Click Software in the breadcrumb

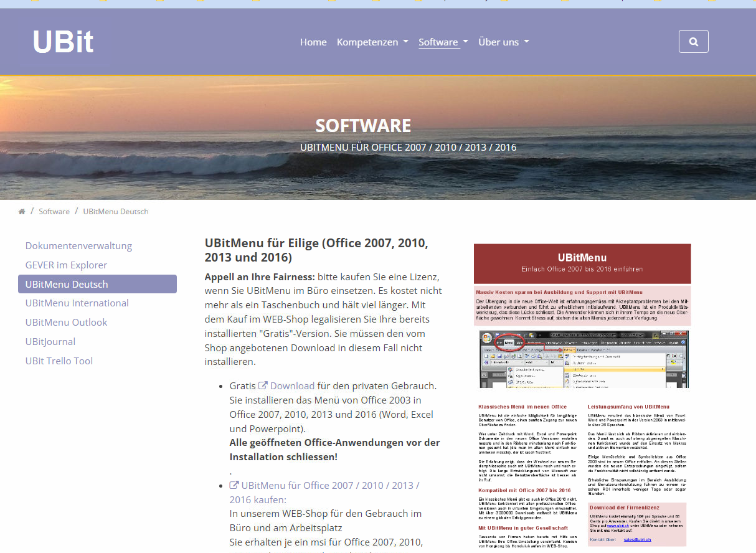coord(54,212)
